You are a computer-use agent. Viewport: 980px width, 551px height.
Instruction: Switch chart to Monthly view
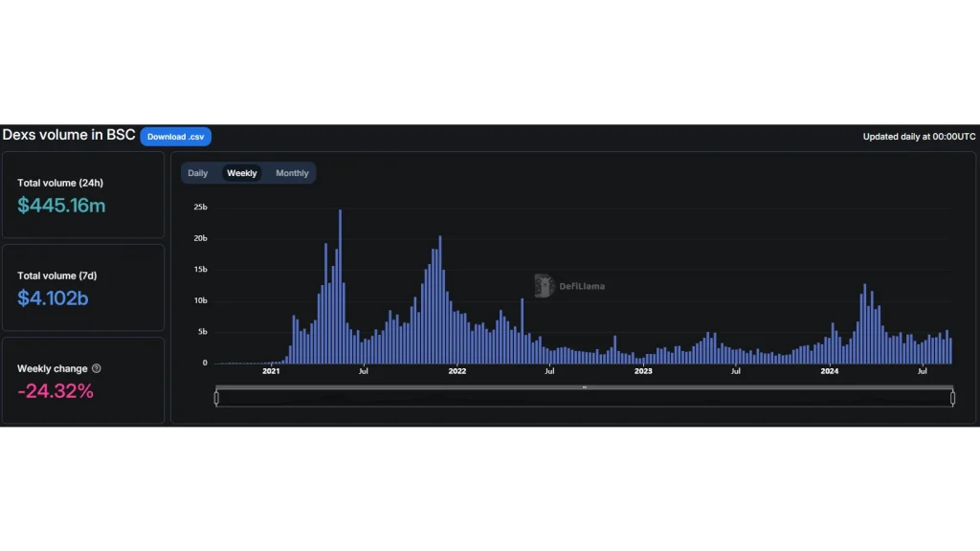(x=292, y=173)
